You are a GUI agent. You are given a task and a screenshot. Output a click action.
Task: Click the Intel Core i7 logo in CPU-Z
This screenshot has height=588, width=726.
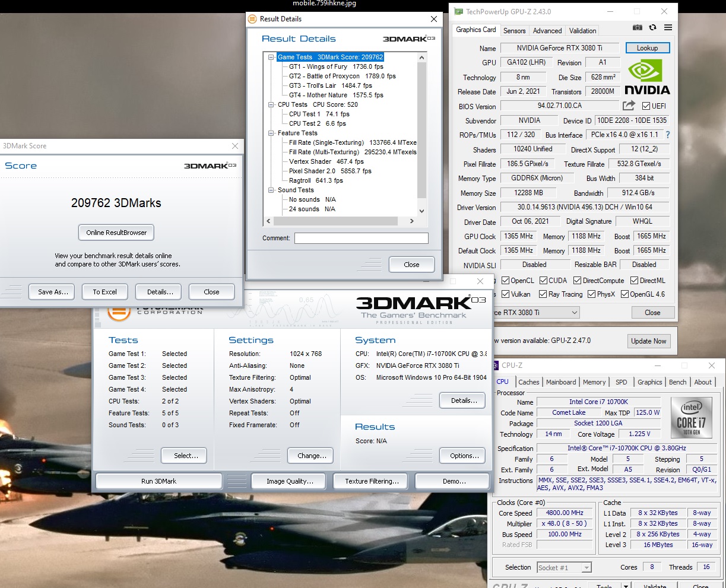(x=691, y=418)
